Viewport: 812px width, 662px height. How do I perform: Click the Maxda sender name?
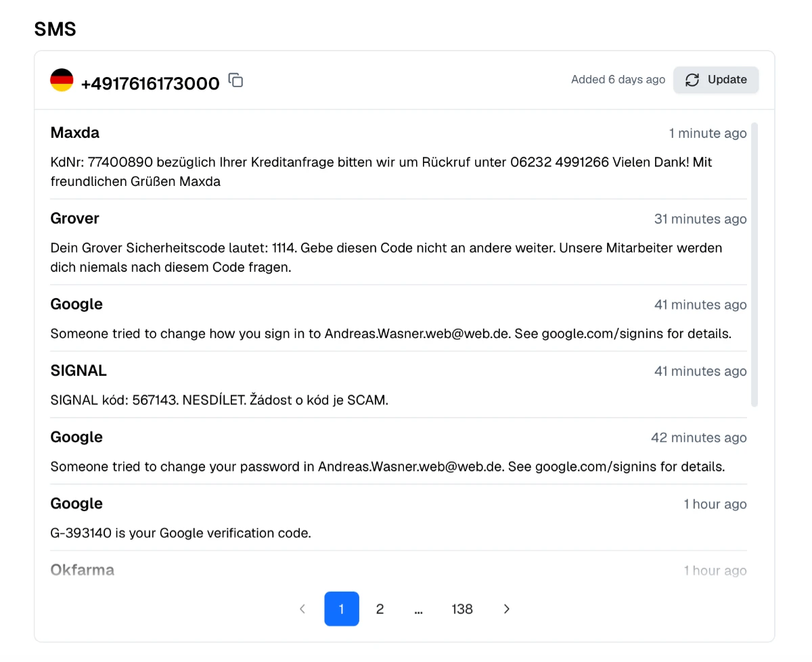pyautogui.click(x=75, y=133)
